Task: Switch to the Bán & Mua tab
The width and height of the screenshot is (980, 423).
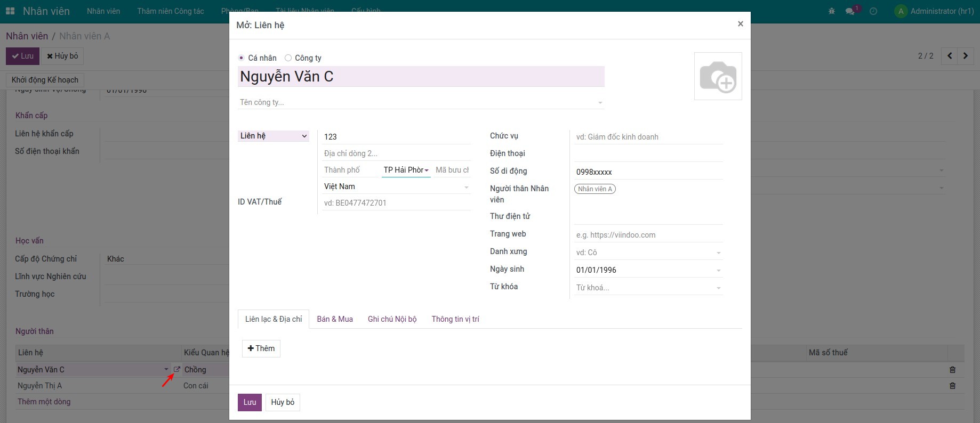Action: pyautogui.click(x=335, y=319)
